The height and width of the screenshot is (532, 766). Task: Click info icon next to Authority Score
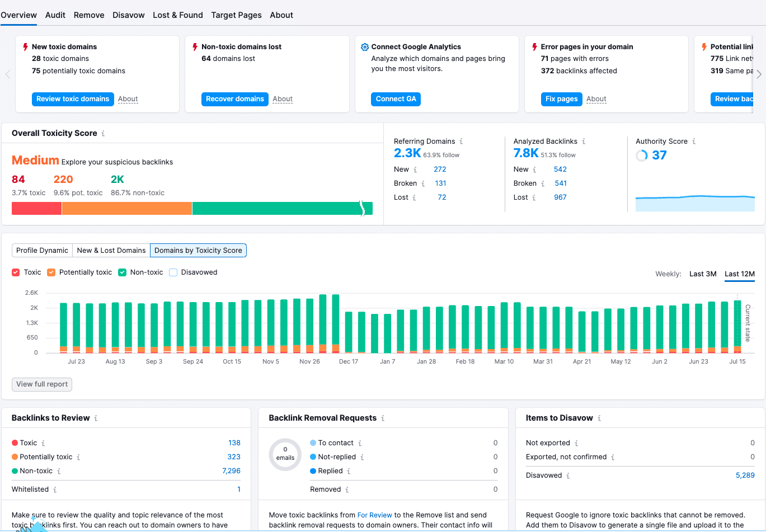[694, 142]
